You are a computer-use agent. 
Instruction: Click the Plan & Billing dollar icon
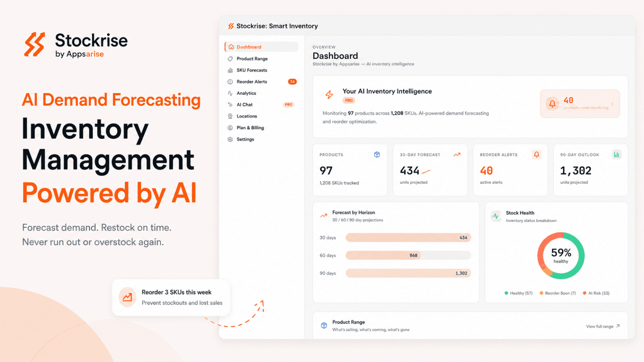(230, 128)
